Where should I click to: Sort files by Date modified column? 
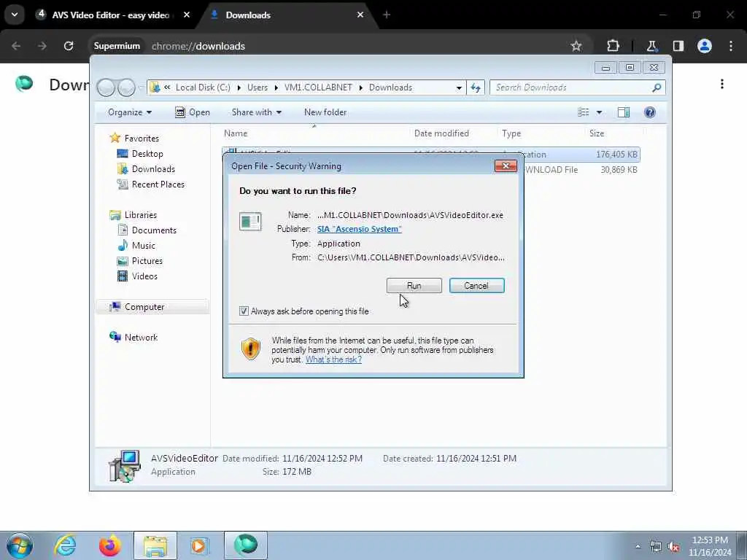point(441,134)
